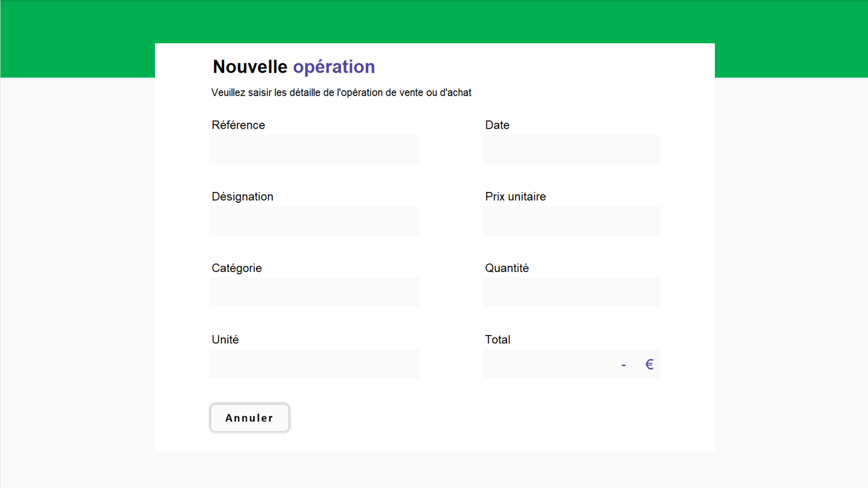Click the green header banner
This screenshot has width=868, height=488.
pyautogui.click(x=434, y=20)
